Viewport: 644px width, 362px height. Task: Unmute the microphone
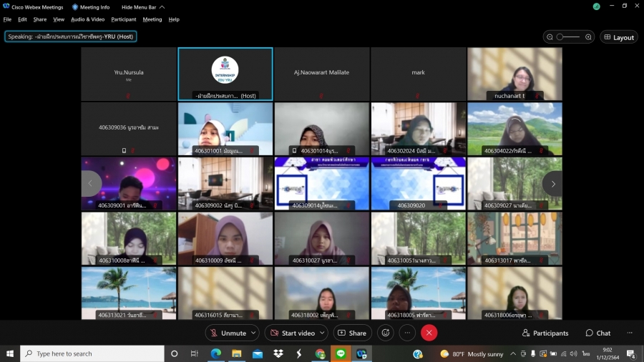(227, 333)
